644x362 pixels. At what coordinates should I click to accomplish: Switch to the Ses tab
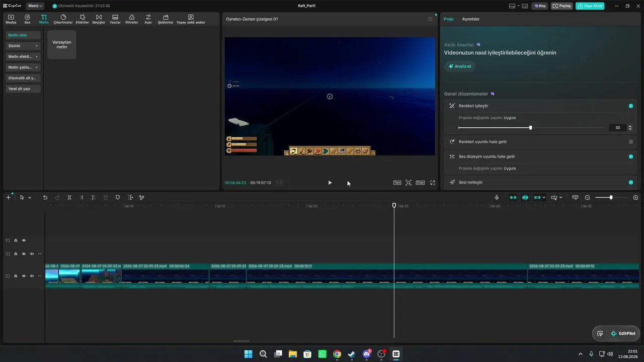tap(27, 19)
